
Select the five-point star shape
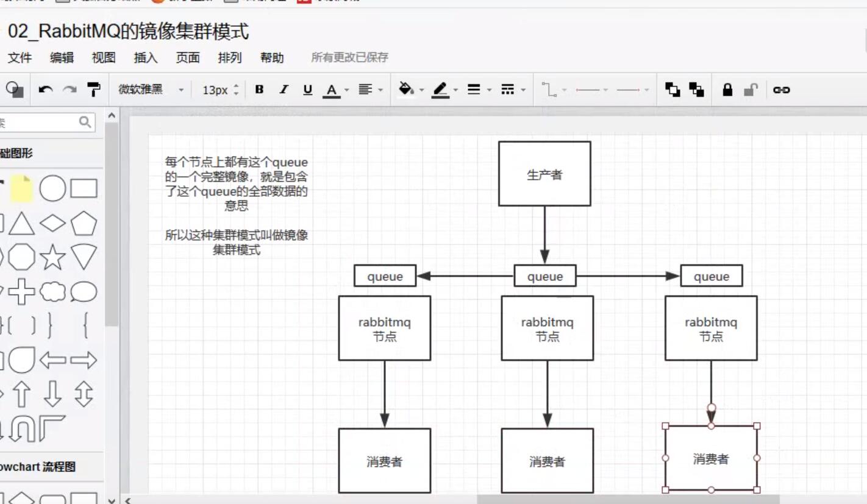click(x=52, y=258)
